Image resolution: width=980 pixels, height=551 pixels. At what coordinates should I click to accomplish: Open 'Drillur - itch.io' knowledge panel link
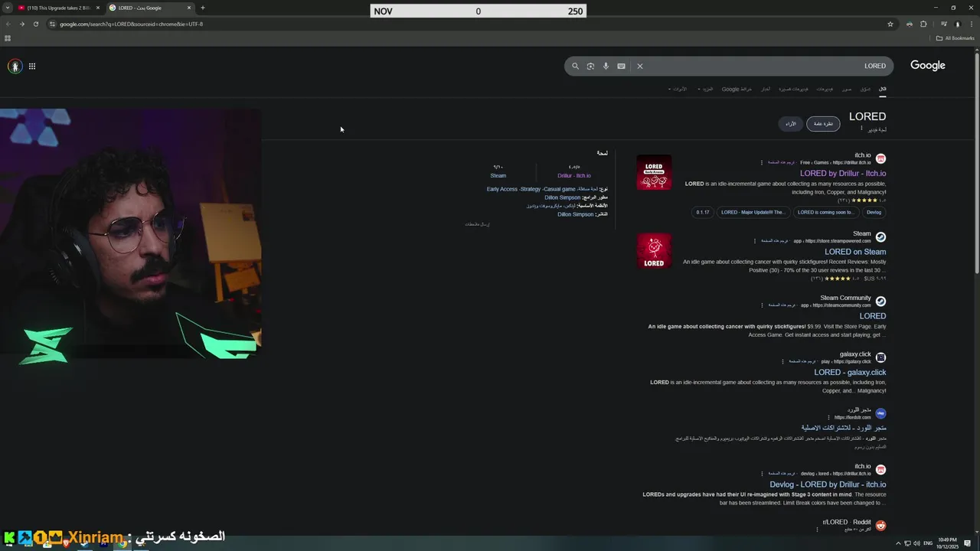click(x=574, y=176)
